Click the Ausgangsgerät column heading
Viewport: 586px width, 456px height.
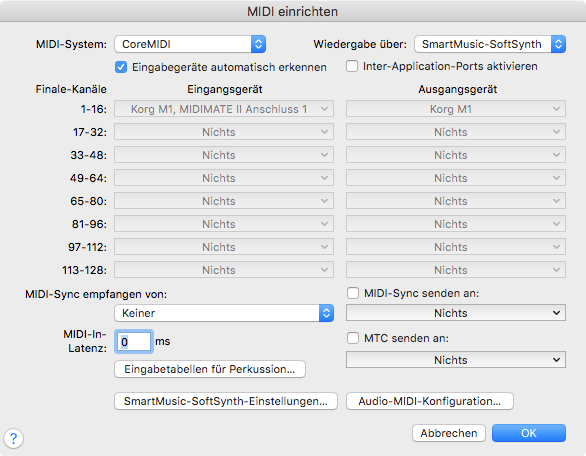coord(457,89)
